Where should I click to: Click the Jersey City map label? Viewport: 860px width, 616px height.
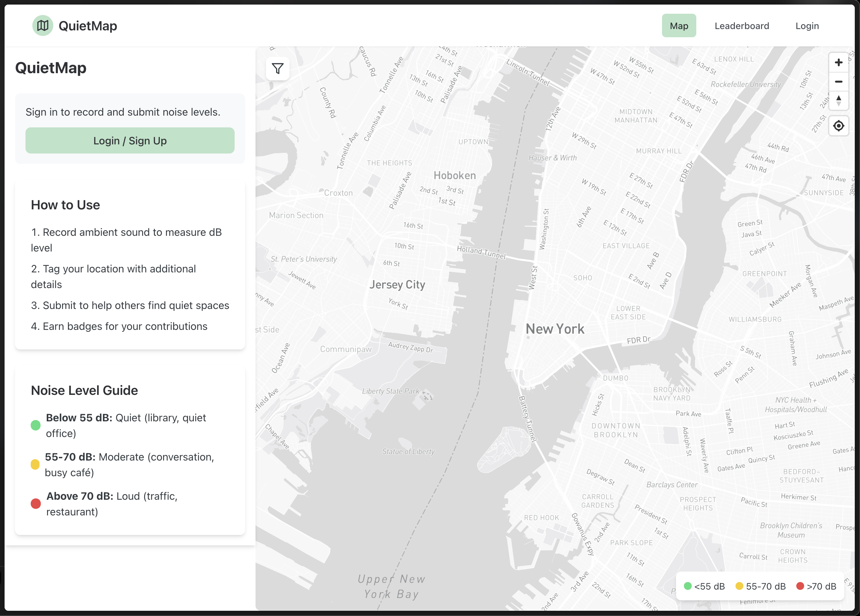(397, 284)
